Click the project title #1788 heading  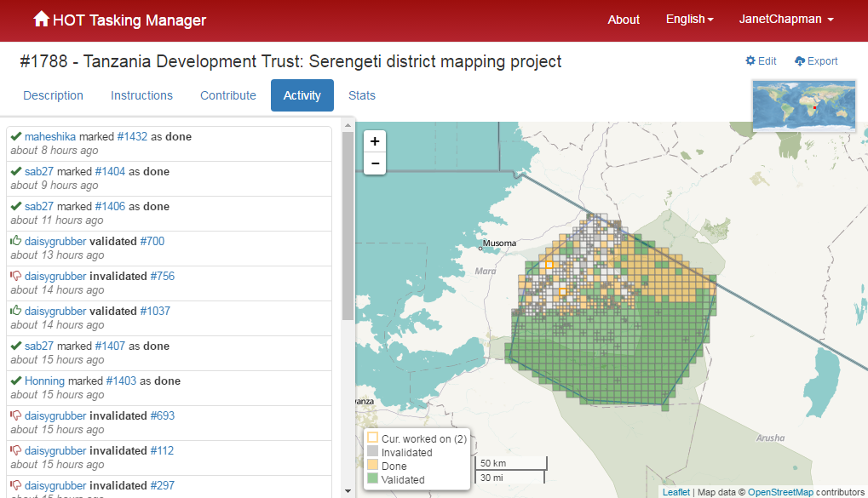pyautogui.click(x=290, y=61)
